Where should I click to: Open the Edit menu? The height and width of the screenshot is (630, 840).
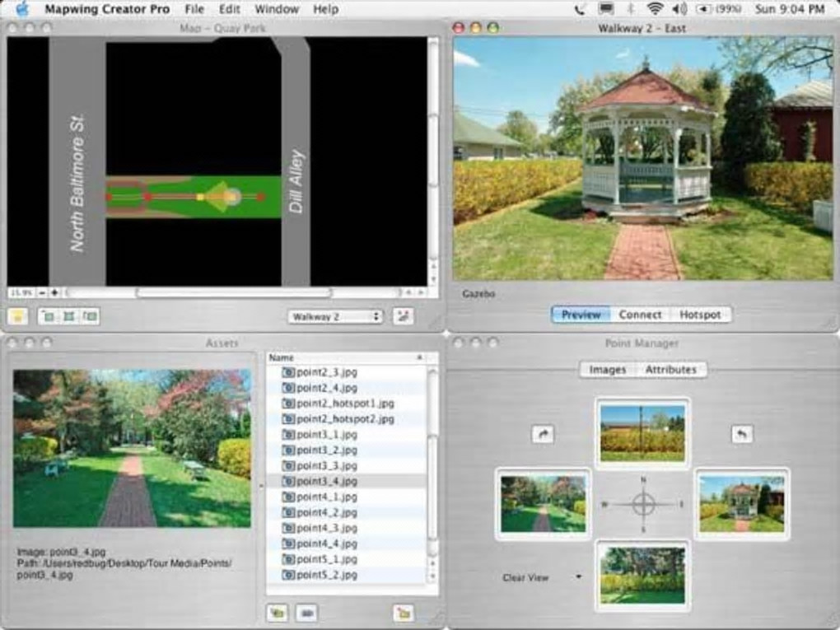[229, 9]
